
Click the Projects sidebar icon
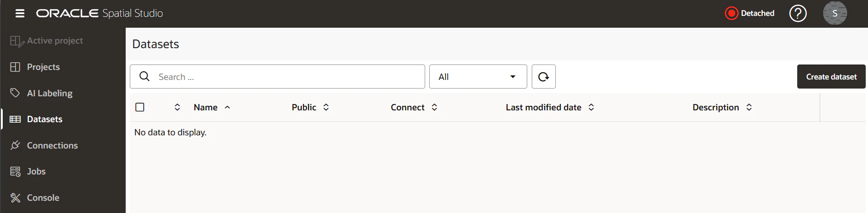point(15,67)
